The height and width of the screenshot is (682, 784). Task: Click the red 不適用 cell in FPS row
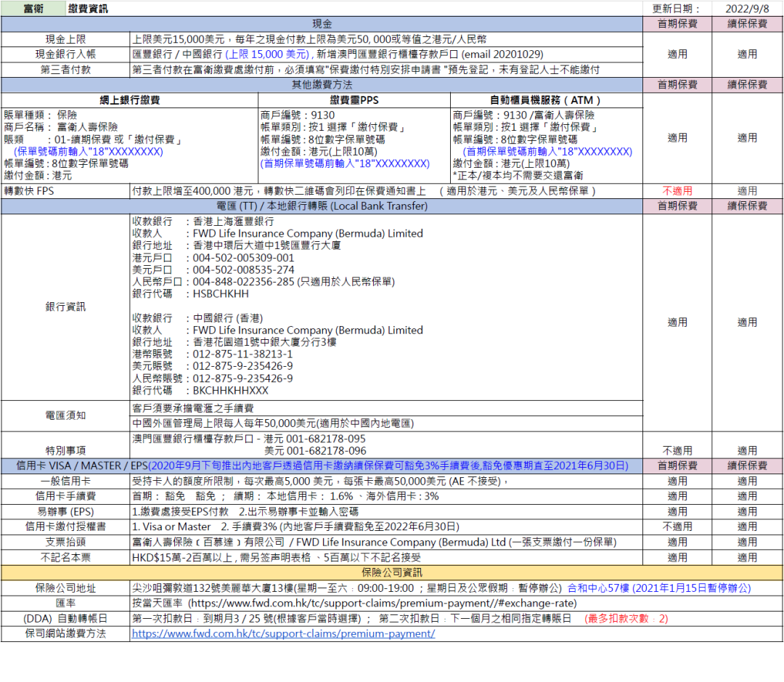tap(677, 191)
